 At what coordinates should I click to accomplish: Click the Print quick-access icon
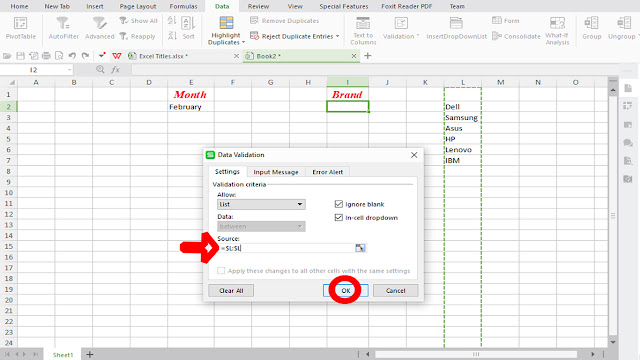[x=46, y=56]
